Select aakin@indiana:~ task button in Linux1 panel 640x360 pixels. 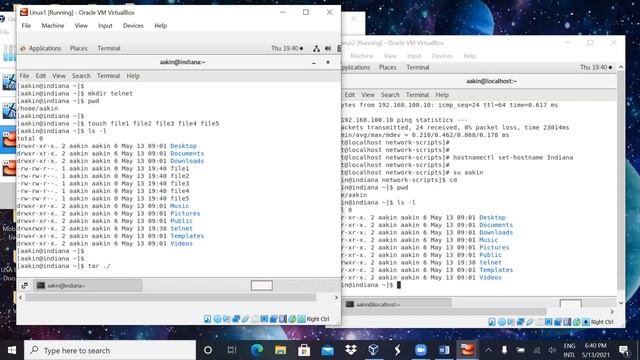pyautogui.click(x=88, y=285)
